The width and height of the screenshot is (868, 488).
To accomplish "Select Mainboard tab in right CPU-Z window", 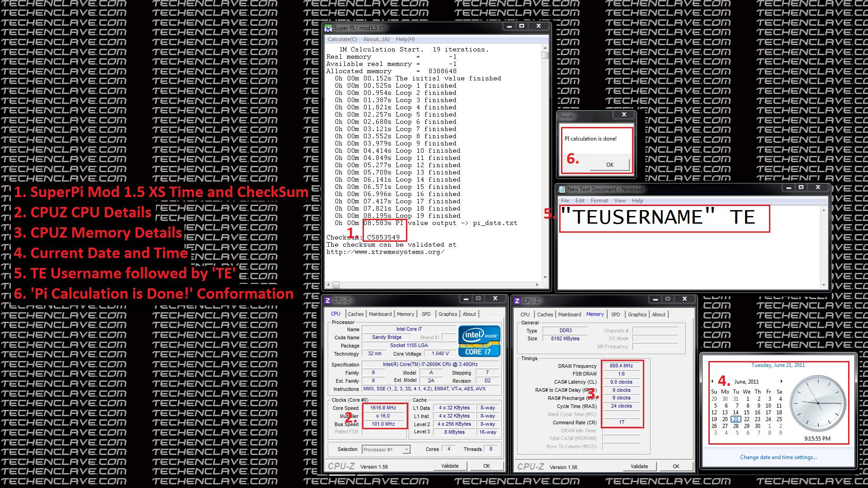I will (x=570, y=314).
